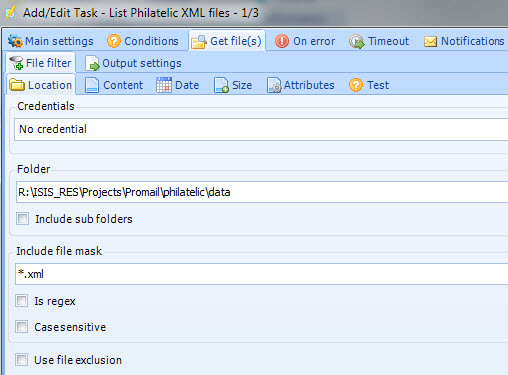The image size is (508, 375).
Task: Click the Output settings page icon
Action: [x=92, y=63]
